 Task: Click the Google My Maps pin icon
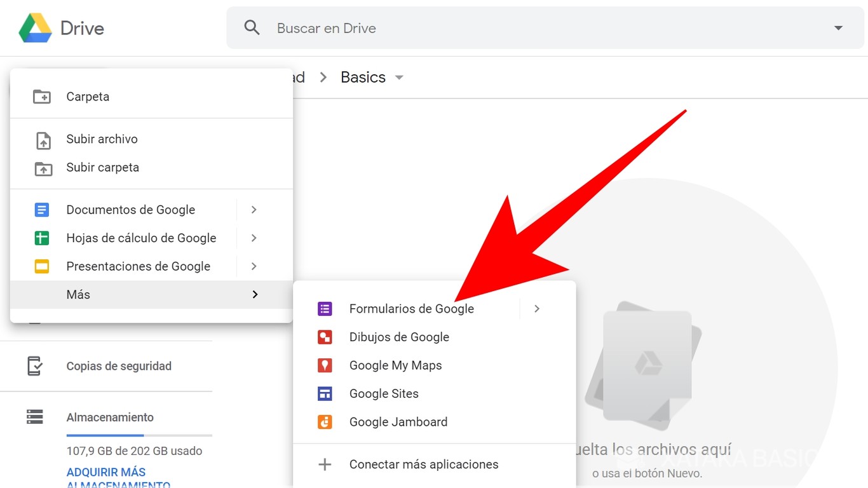325,365
